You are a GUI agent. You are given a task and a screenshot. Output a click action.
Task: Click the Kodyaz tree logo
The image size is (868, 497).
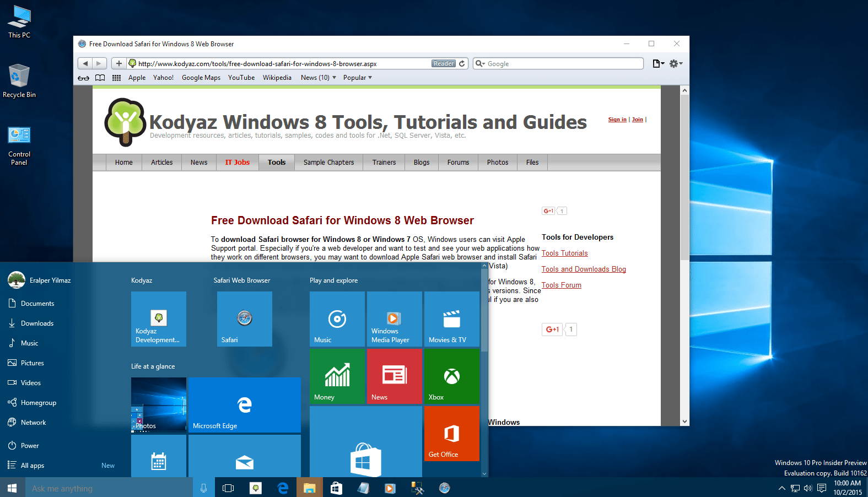pyautogui.click(x=125, y=122)
